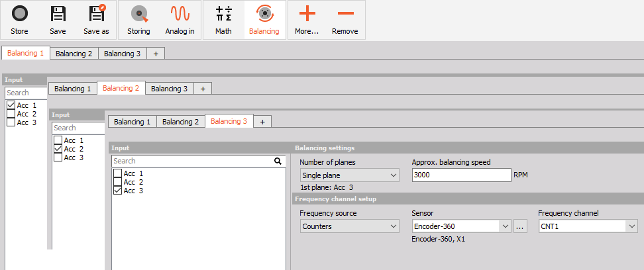Screen dimensions: 644x270
Task: Switch to Balancing 1 tab in top row
Action: click(25, 54)
